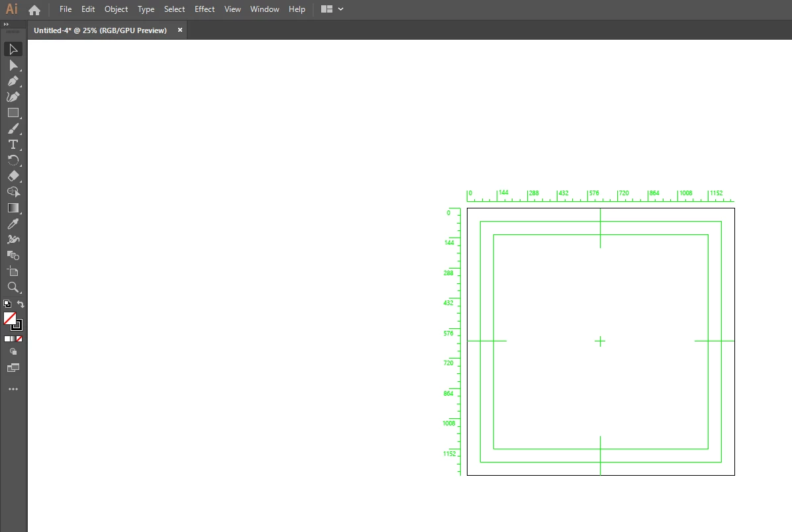Screen dimensions: 792x532
Task: Open Arrange Documents dropdown arrow
Action: [341, 9]
